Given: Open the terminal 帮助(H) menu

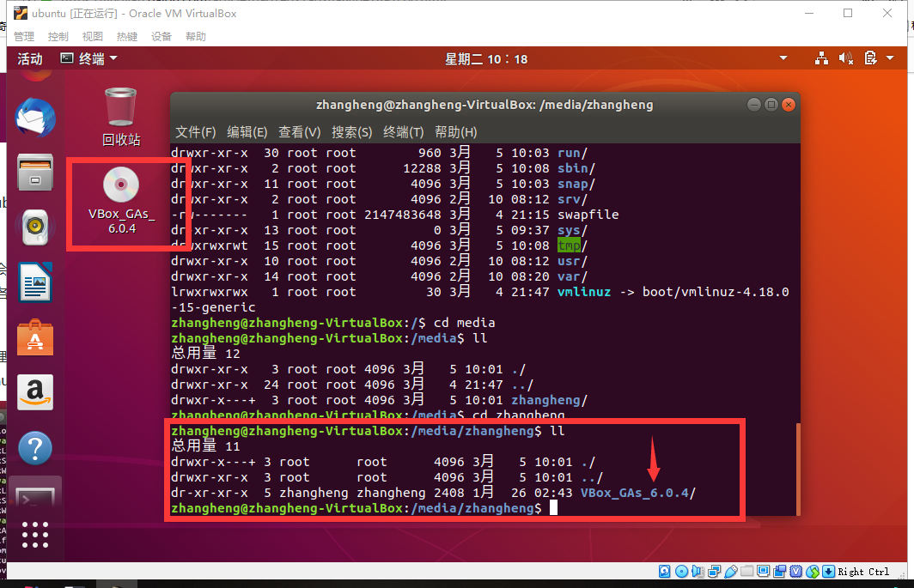Looking at the screenshot, I should click(456, 132).
